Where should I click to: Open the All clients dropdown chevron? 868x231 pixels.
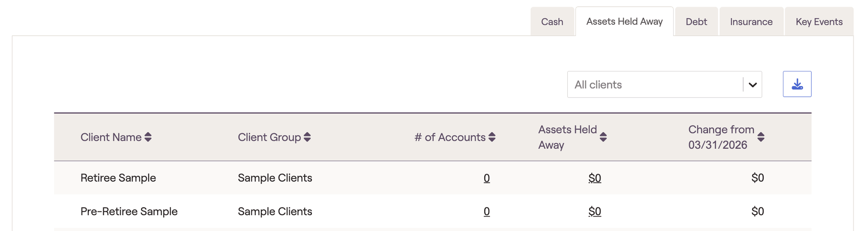[753, 85]
